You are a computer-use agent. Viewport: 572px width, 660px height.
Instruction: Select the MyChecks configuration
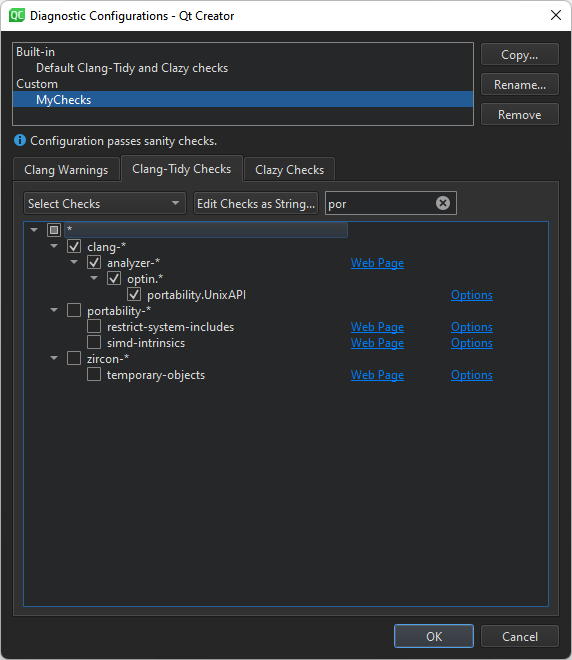(243, 100)
